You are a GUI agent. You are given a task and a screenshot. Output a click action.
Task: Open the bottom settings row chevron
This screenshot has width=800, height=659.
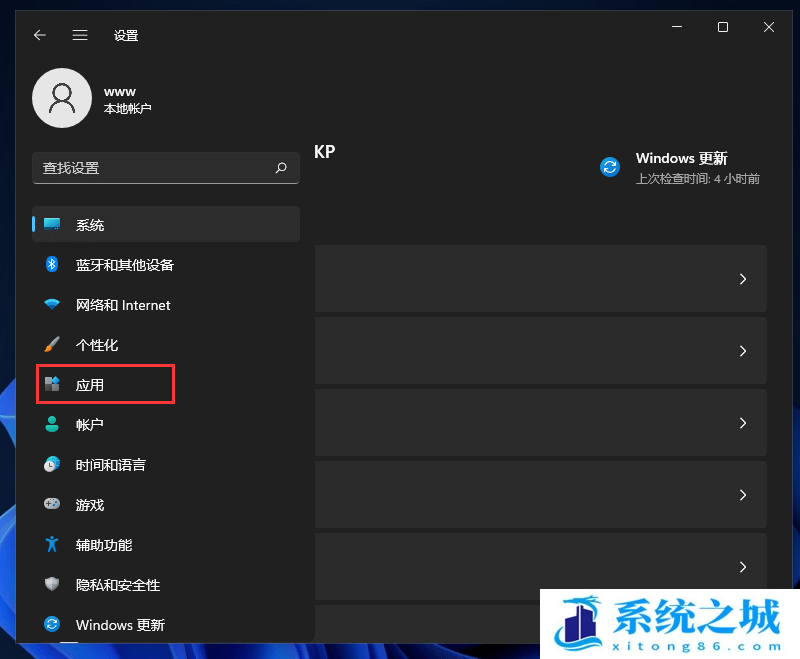point(743,622)
